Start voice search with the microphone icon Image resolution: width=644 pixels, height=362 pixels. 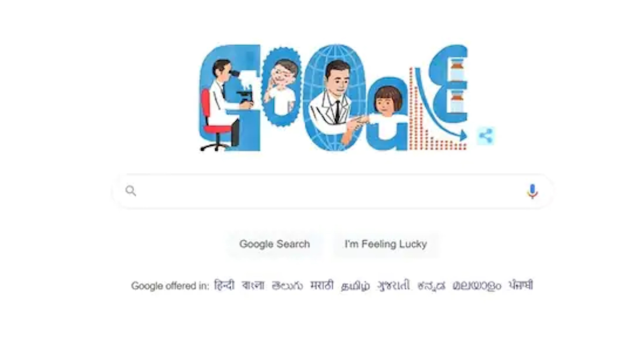(532, 191)
